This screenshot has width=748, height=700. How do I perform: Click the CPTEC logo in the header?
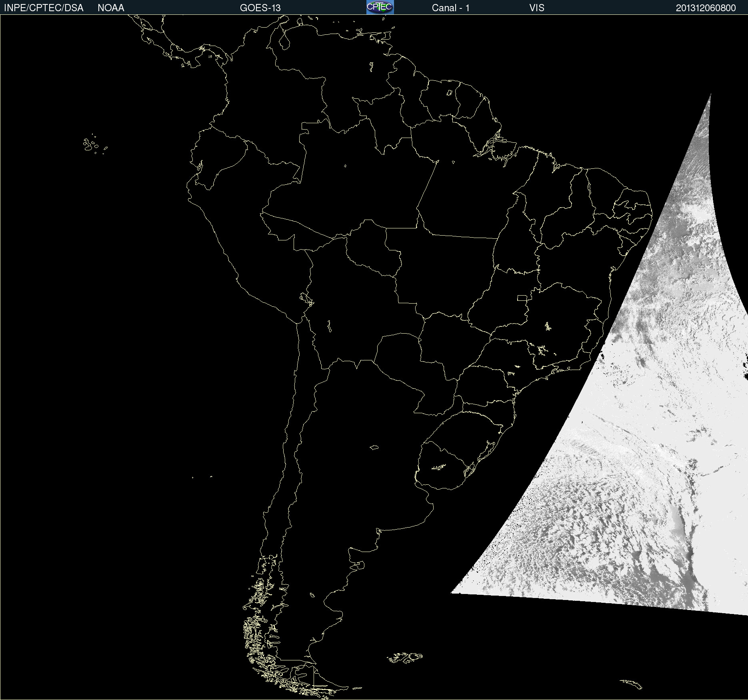(380, 7)
